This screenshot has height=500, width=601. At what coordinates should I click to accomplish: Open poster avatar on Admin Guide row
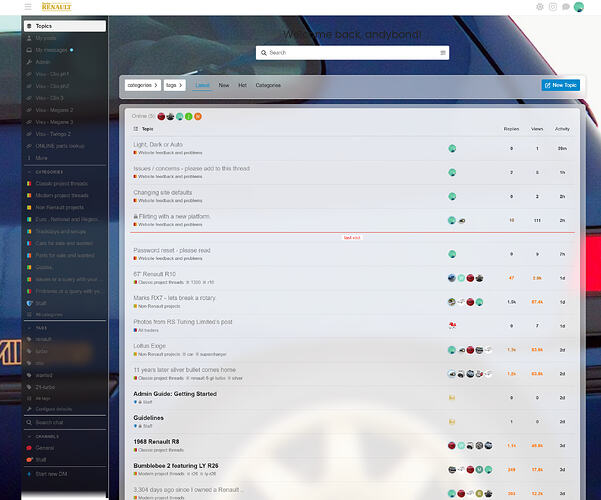pos(452,398)
